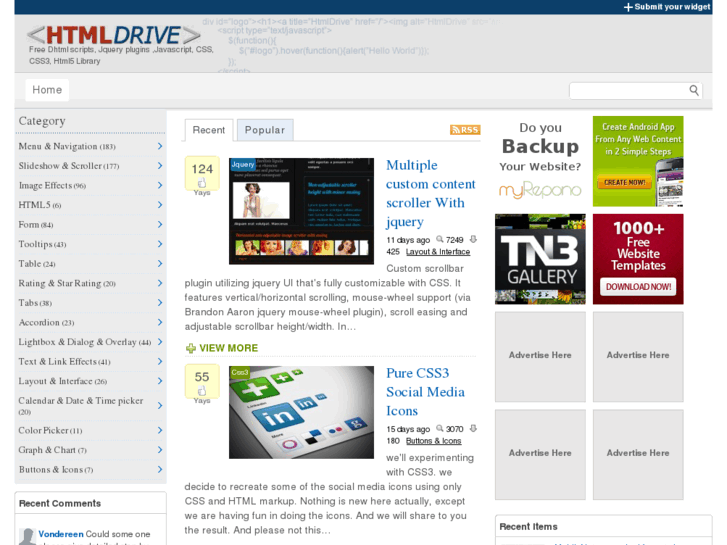Open the Accordion category
The width and height of the screenshot is (727, 545).
[46, 322]
